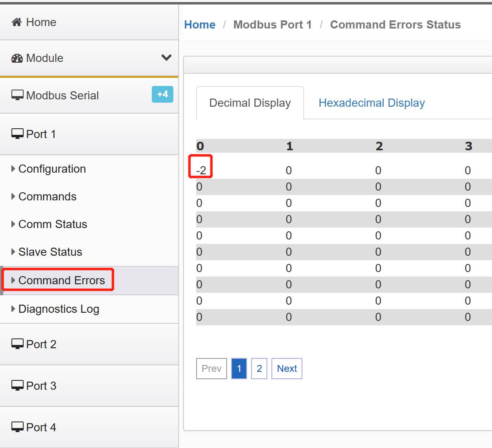Expand the Comm Status arrow
Image resolution: width=492 pixels, height=448 pixels.
tap(13, 224)
